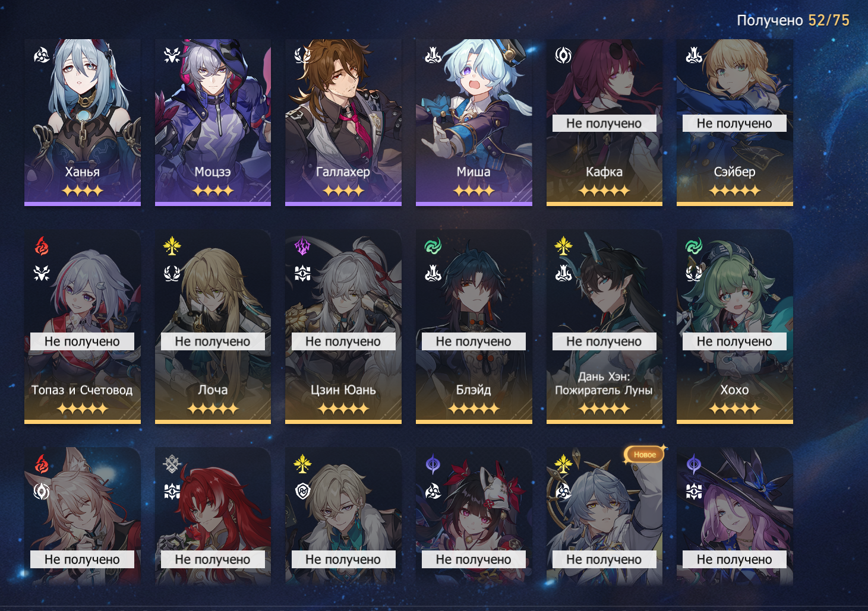
Task: Click the green wind element icon on Блэйд
Action: click(433, 246)
